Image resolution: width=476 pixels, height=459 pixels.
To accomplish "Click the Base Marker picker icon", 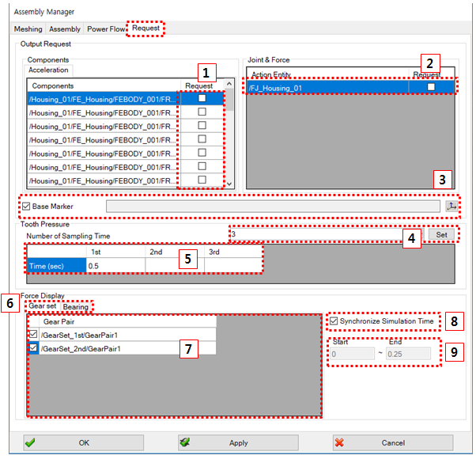I will coord(451,207).
